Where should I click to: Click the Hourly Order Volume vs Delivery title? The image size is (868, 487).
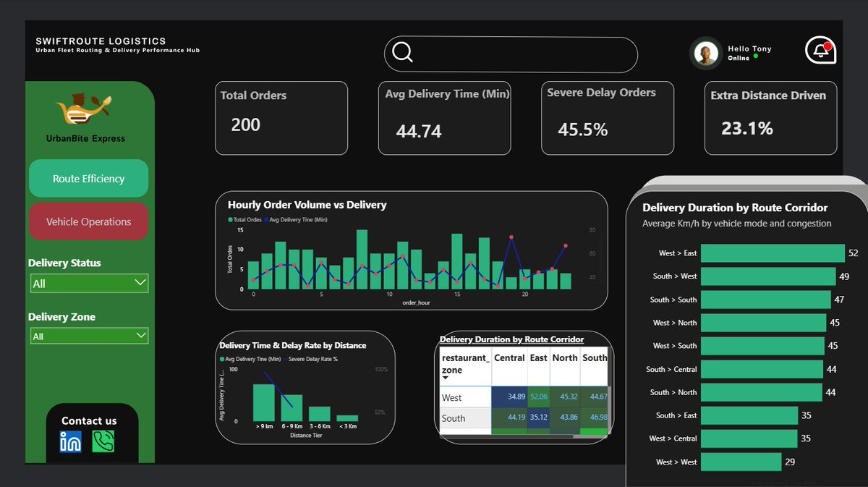tap(307, 205)
